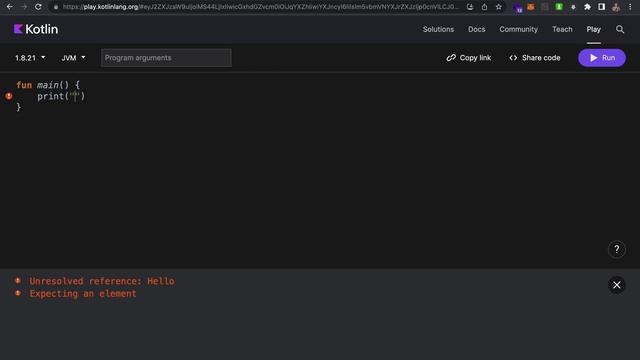Go to the Teach section
The image size is (640, 360).
tap(562, 29)
